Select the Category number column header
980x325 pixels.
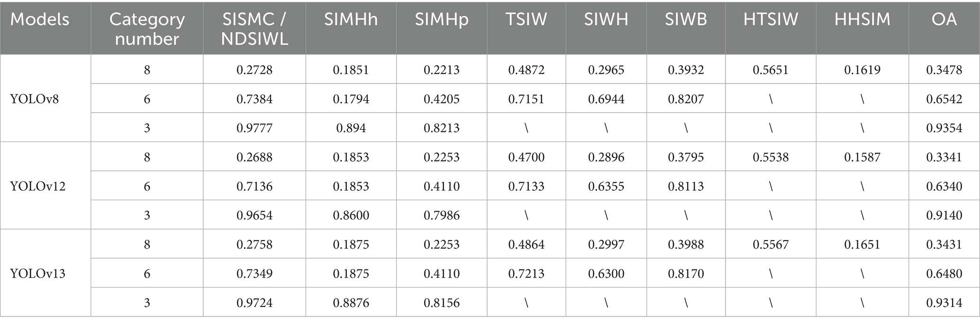coord(147,28)
